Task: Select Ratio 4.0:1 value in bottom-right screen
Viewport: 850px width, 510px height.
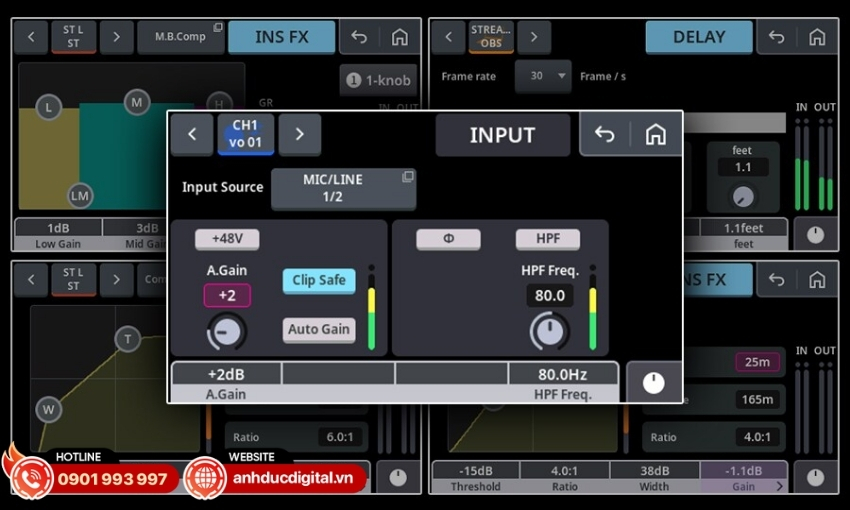Action: (757, 437)
